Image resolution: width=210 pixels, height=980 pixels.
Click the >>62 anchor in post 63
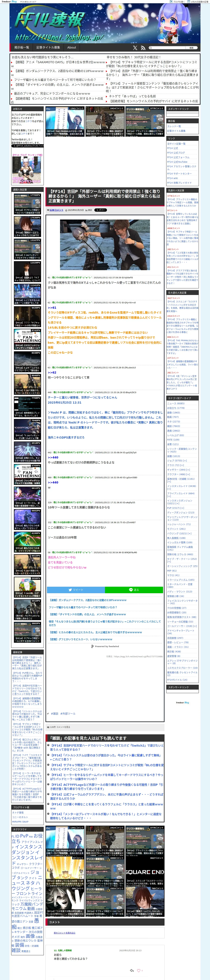[52, 372]
